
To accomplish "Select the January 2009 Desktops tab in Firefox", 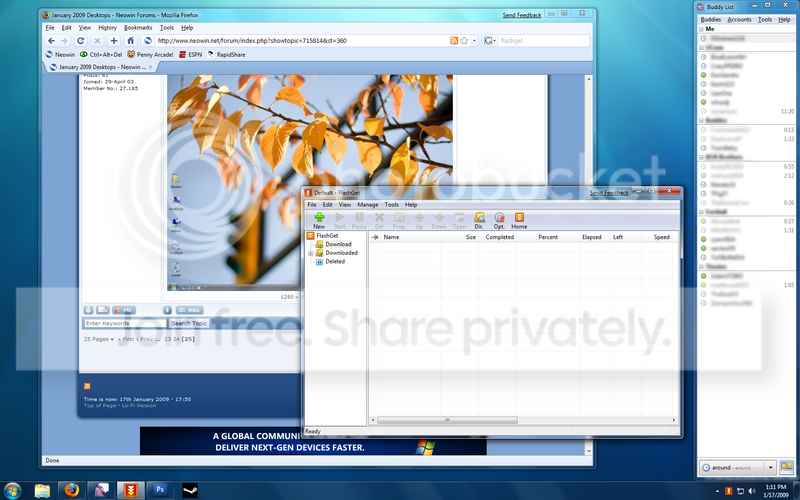I will click(101, 67).
